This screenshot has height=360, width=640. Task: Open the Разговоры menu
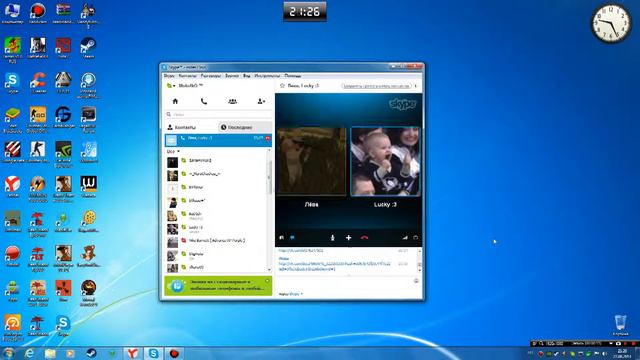(x=211, y=76)
